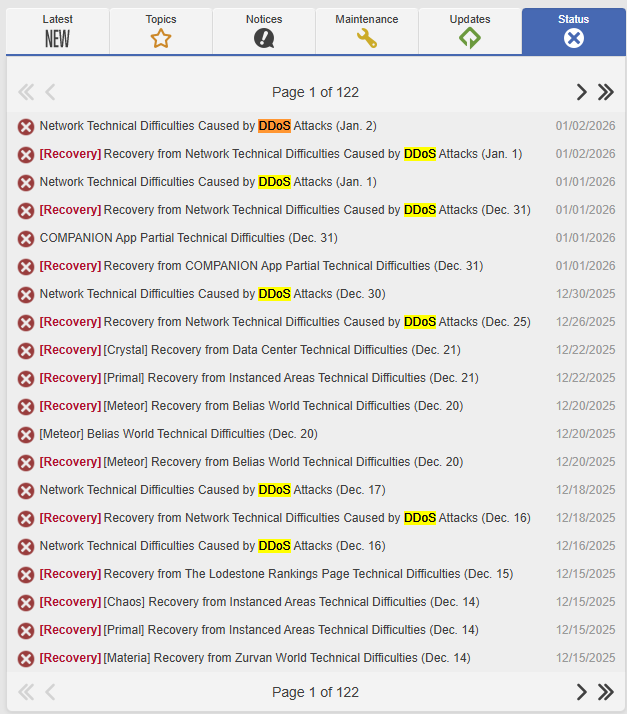Viewport: 627px width, 714px height.
Task: Click bottom 'Page 1 of 122' label
Action: pos(315,693)
